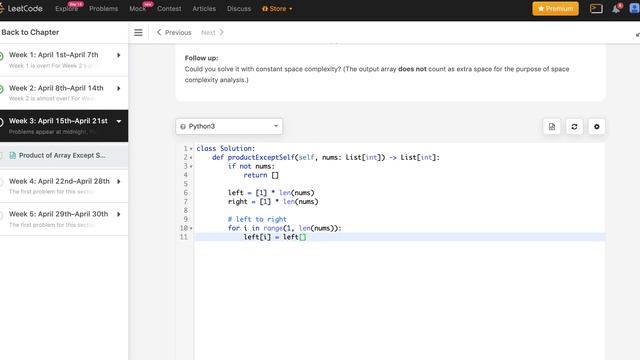
Task: Fold the 'if not nums' block arrow
Action: 191,167
